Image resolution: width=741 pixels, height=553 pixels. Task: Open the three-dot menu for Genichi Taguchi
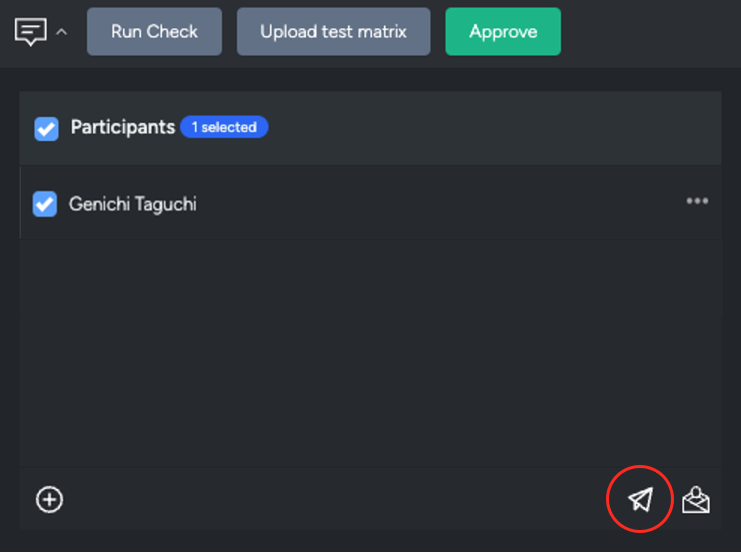[697, 201]
